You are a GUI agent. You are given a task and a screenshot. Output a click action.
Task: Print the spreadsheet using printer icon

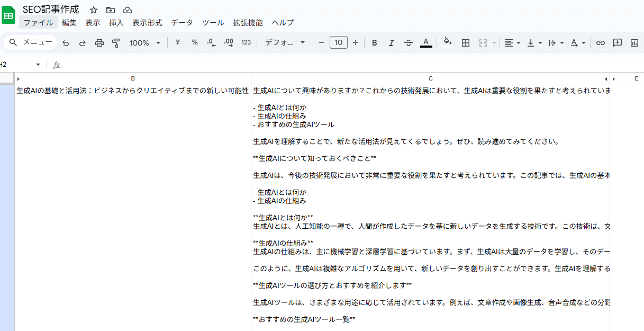point(99,43)
